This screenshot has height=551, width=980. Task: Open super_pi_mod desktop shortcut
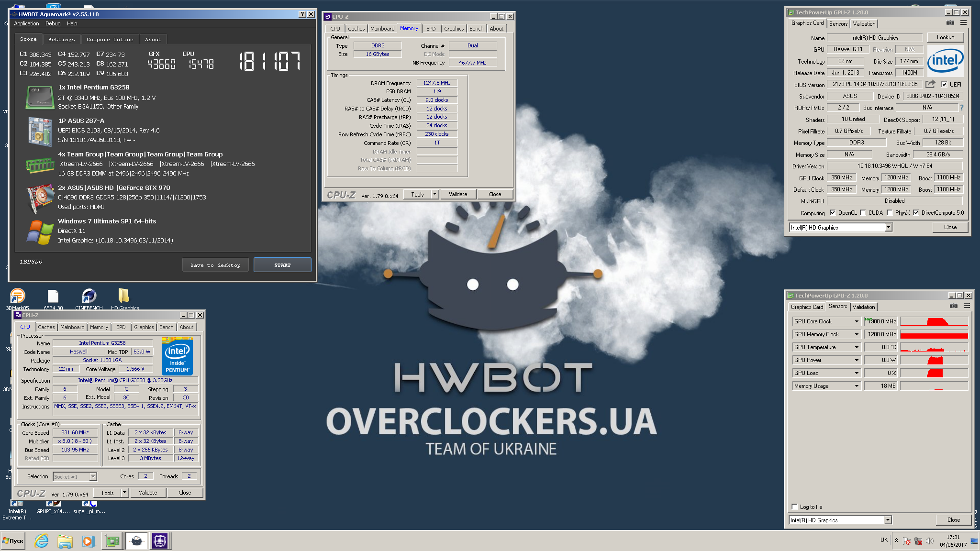point(89,508)
